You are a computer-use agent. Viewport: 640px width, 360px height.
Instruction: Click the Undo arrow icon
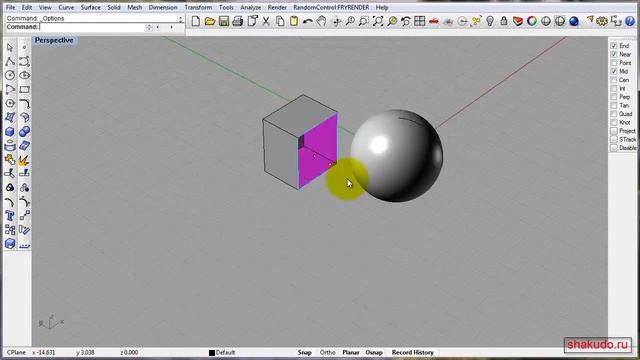click(x=308, y=21)
